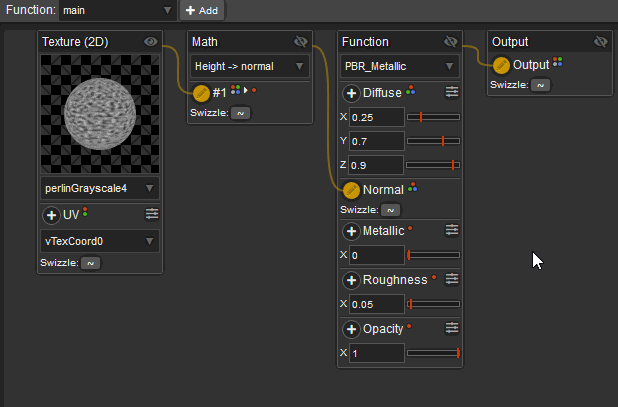The width and height of the screenshot is (618, 407).
Task: Click Opacity field showing 1
Action: click(376, 353)
